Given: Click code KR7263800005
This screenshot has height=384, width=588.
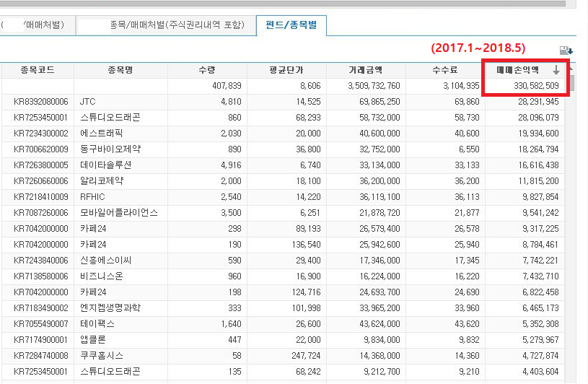Looking at the screenshot, I should (x=41, y=165).
